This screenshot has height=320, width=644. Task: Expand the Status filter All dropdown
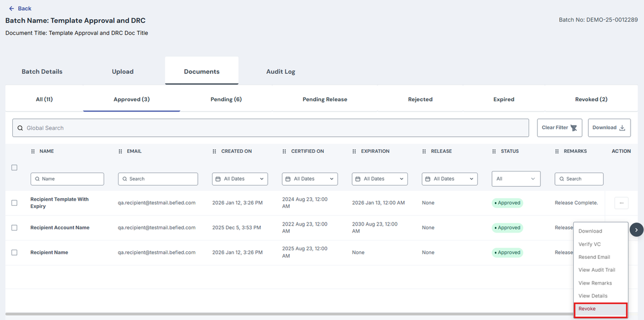(516, 179)
